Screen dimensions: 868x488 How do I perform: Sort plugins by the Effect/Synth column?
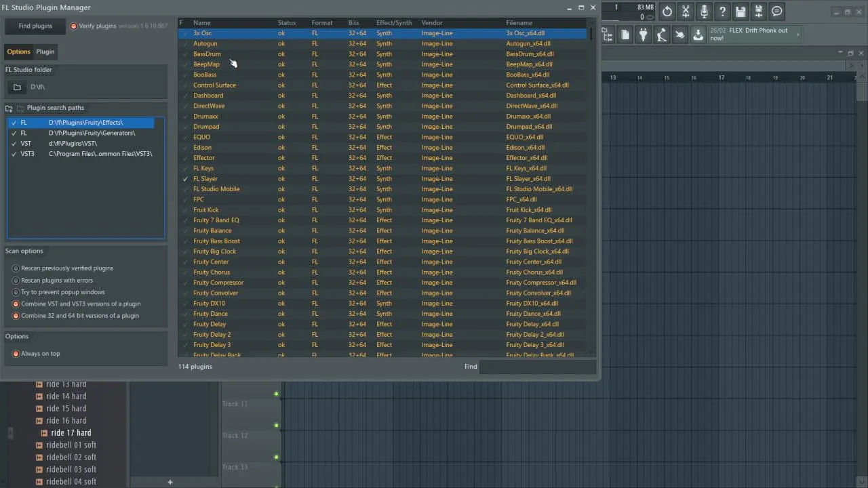[394, 23]
